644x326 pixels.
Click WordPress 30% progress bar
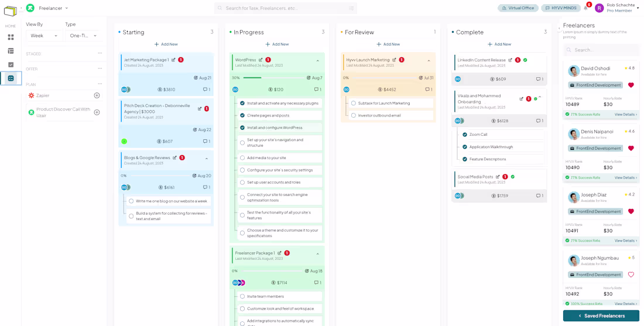[273, 78]
